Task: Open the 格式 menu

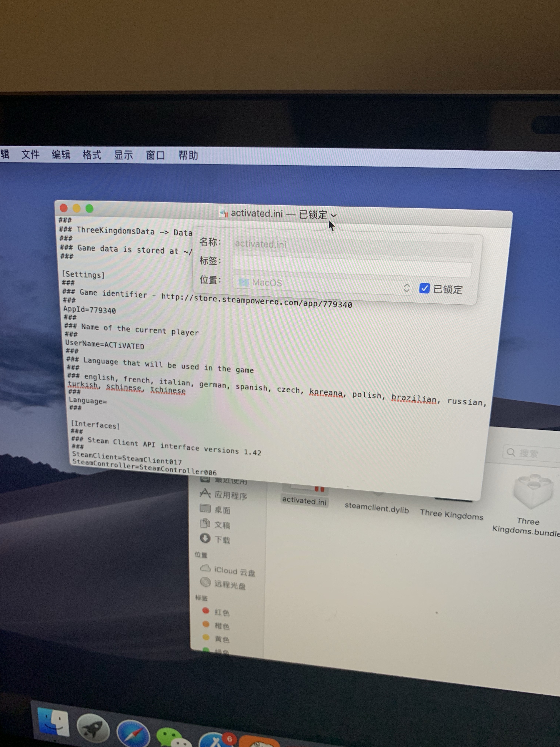Action: 92,155
